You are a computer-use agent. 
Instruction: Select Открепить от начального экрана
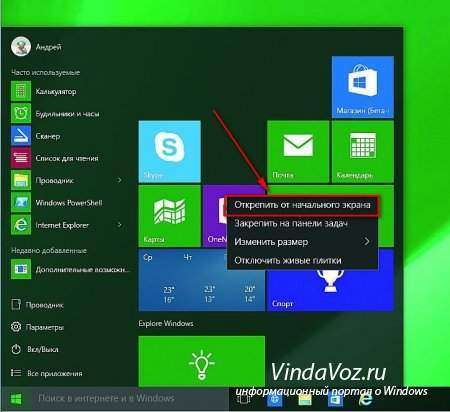click(x=302, y=205)
